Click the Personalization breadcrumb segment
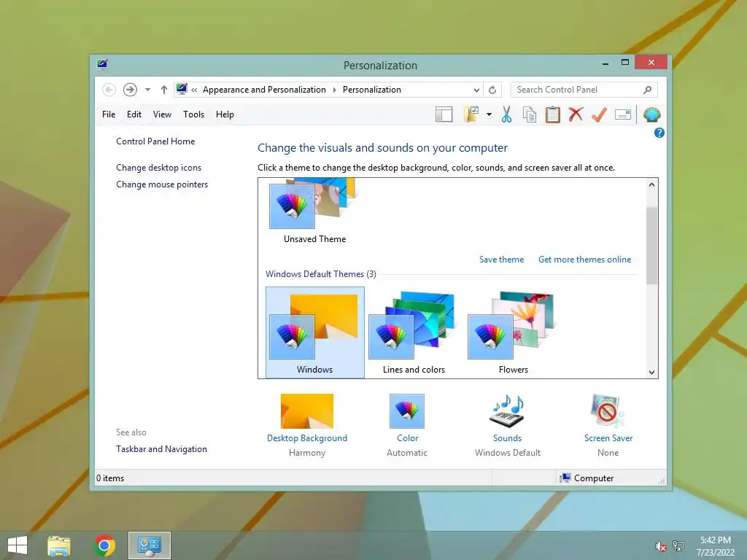747x560 pixels. pos(371,90)
